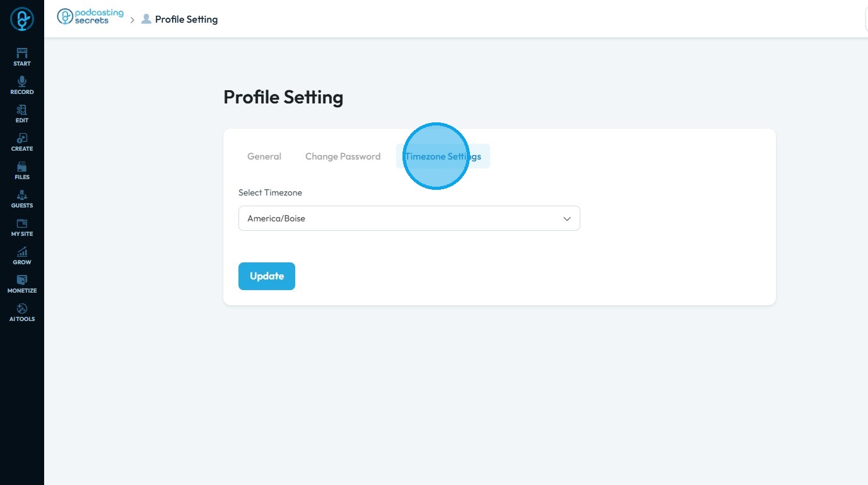Select the Timezone Settings tab
The image size is (868, 485).
[x=443, y=156]
